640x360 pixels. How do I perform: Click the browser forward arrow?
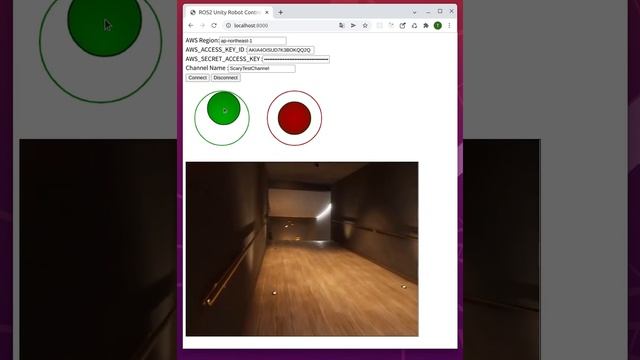pyautogui.click(x=202, y=25)
